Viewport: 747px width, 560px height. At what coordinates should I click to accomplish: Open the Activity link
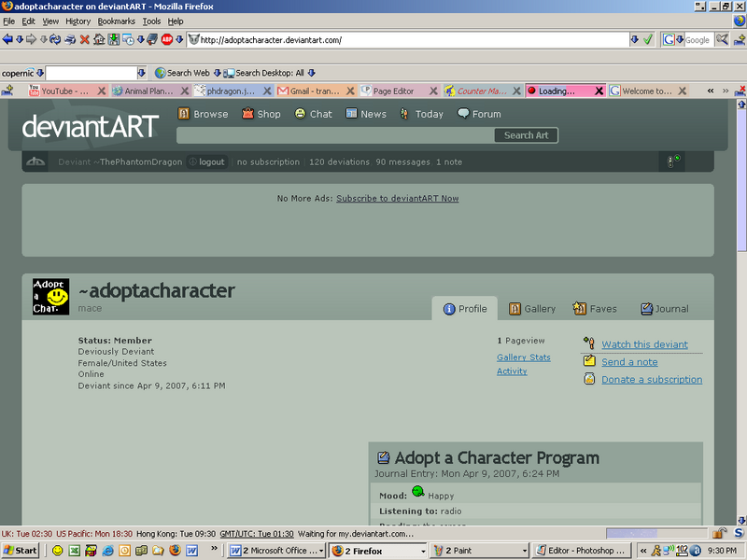pos(512,371)
